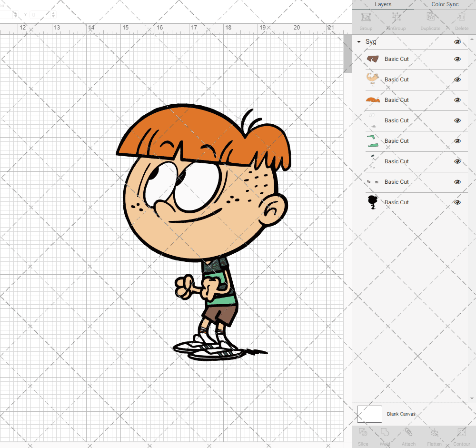
Task: Click Basic Cut text of orange hair layer
Action: pos(397,100)
